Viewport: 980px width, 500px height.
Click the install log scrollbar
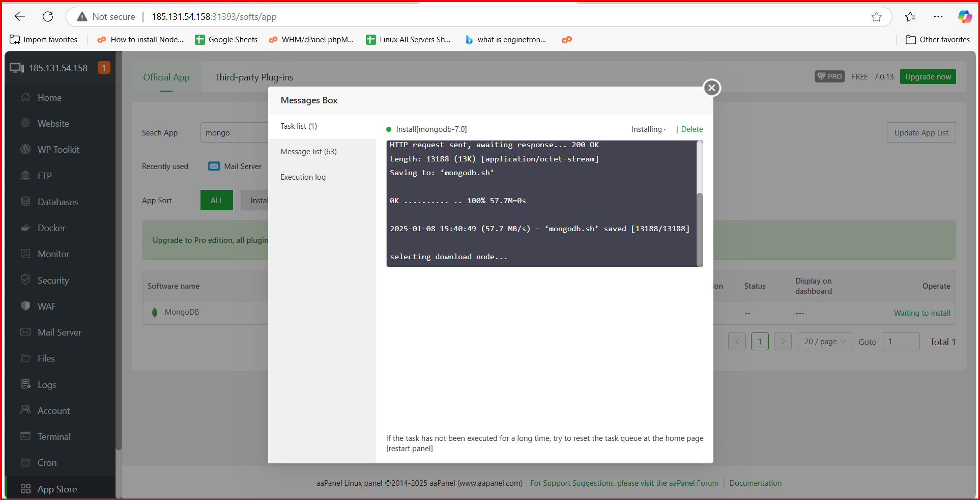click(700, 229)
